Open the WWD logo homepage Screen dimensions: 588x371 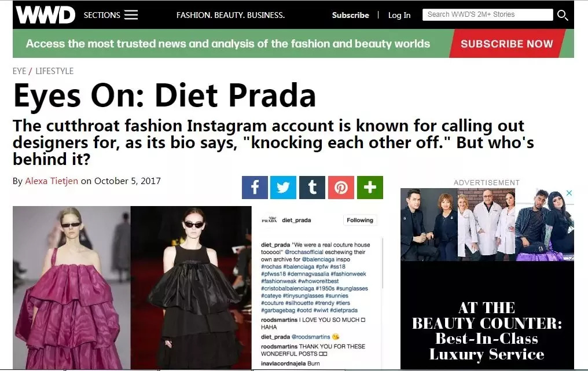point(45,15)
